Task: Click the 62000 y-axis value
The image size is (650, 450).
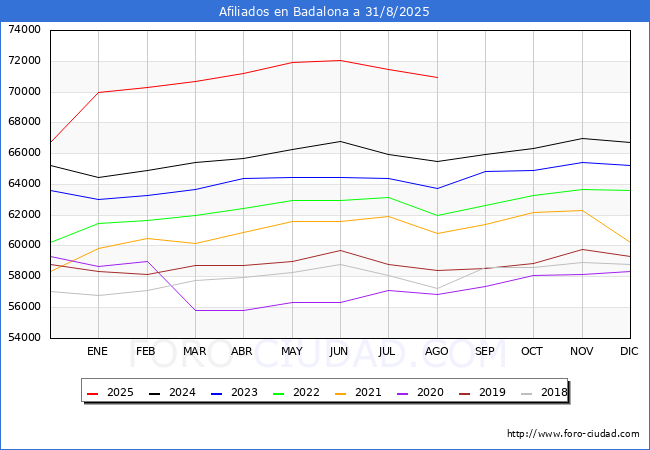Action: (x=24, y=214)
